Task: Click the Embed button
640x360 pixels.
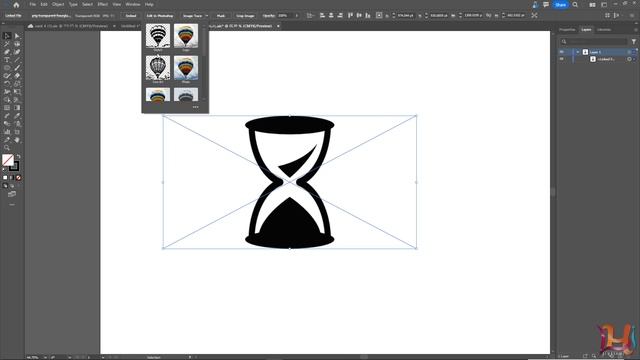Action: point(131,16)
